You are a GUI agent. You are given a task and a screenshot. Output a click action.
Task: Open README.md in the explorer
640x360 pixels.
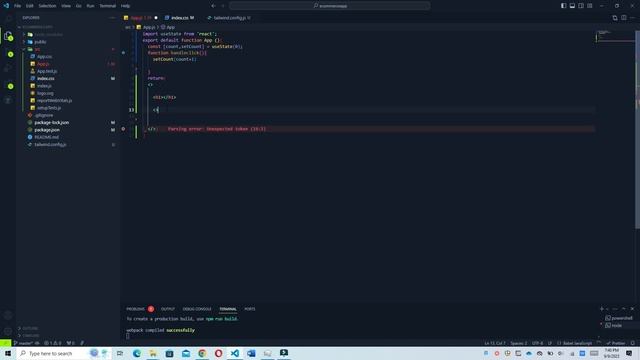pyautogui.click(x=47, y=137)
